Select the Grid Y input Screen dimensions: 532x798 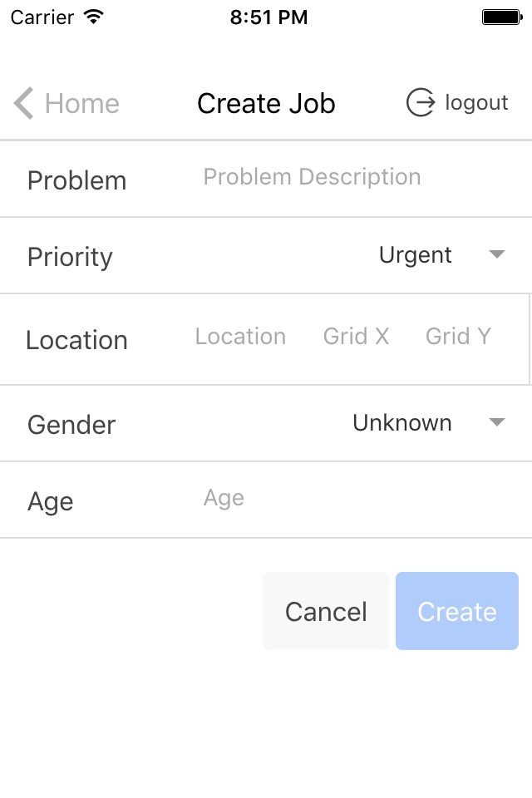(x=458, y=337)
